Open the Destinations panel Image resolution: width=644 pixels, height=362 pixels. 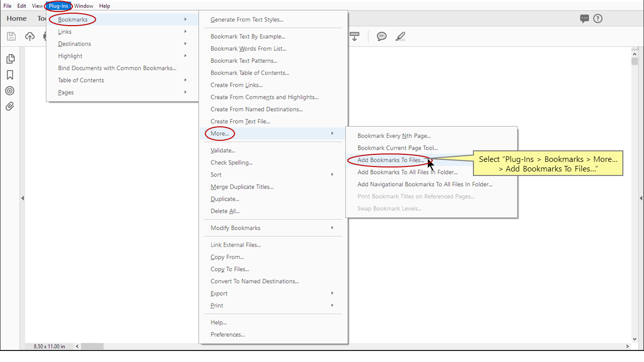point(10,90)
